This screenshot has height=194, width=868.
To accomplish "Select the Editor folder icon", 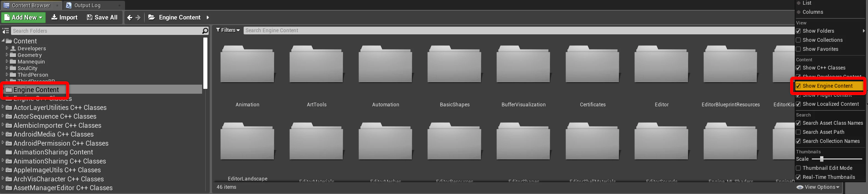I will tap(662, 64).
